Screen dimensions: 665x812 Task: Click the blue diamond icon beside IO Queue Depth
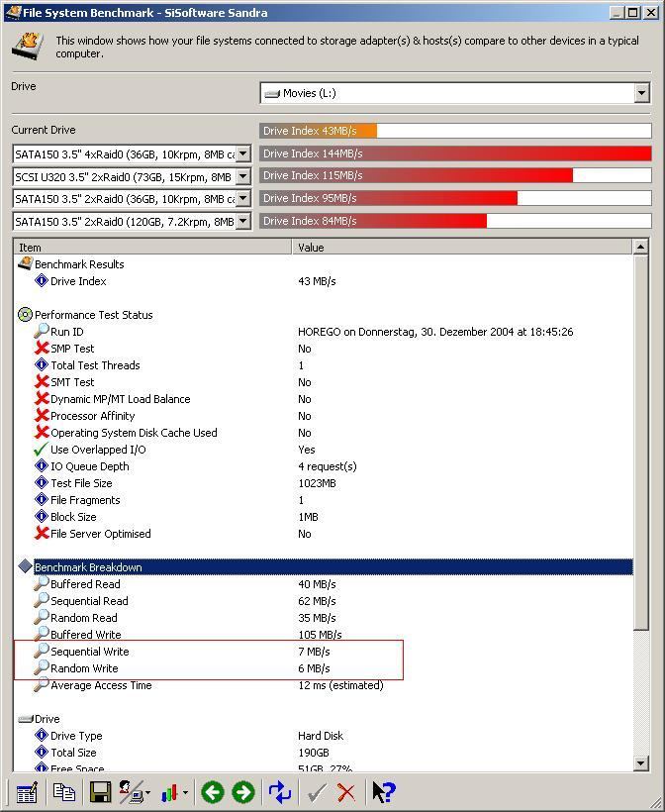[x=42, y=465]
